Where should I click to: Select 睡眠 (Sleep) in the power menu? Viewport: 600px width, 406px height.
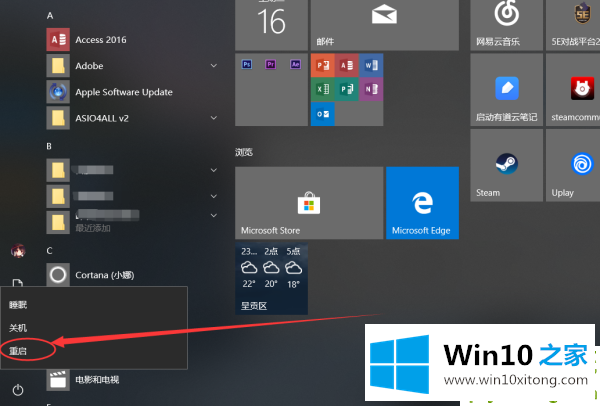tap(19, 304)
